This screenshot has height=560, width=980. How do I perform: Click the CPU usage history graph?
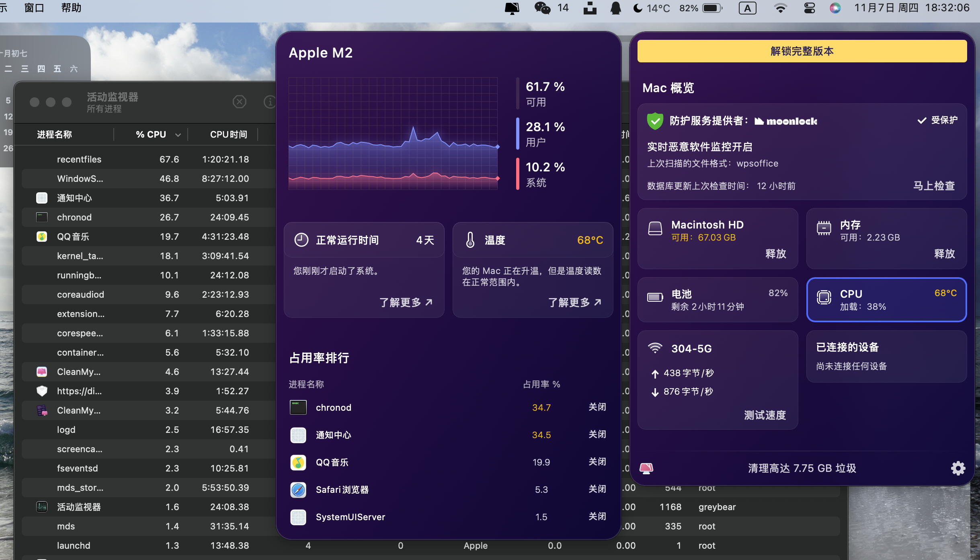(x=393, y=134)
